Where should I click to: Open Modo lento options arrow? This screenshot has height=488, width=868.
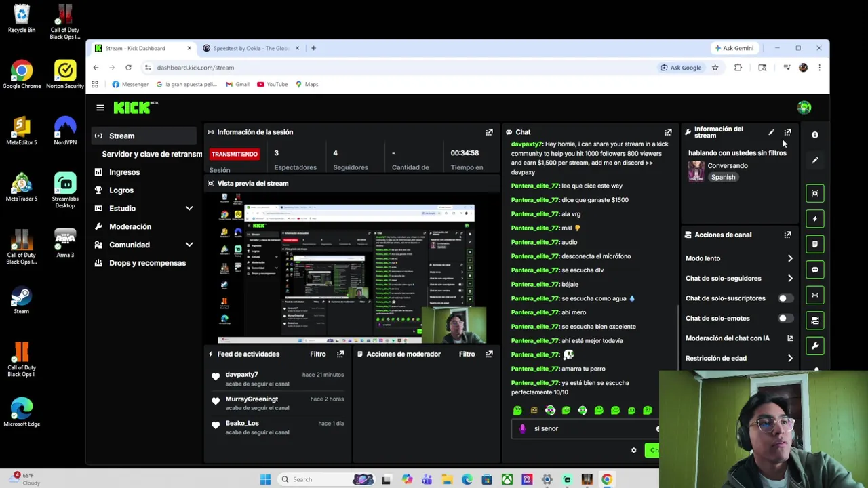790,258
